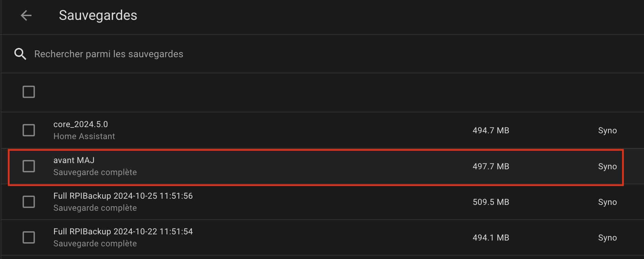Click Syno location of core_2024.5.0
Image resolution: width=644 pixels, height=259 pixels.
(x=607, y=131)
